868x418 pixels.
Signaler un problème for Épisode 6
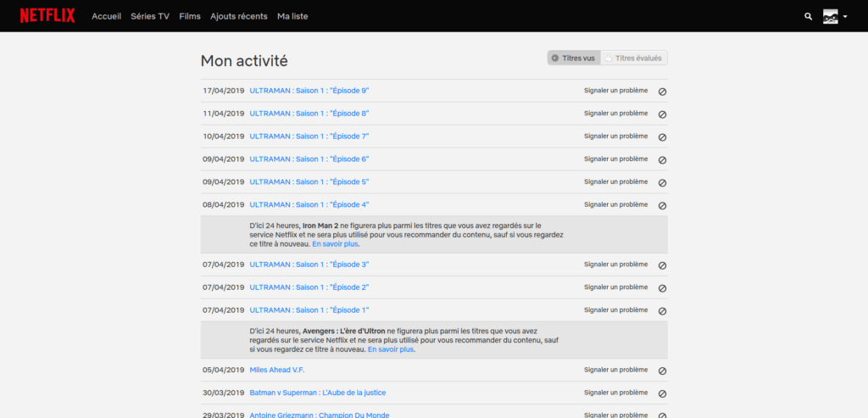(x=615, y=159)
